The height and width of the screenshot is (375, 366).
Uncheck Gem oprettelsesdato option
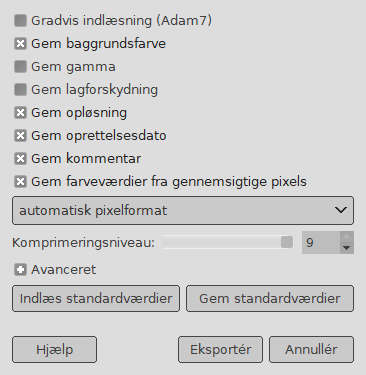coord(20,136)
